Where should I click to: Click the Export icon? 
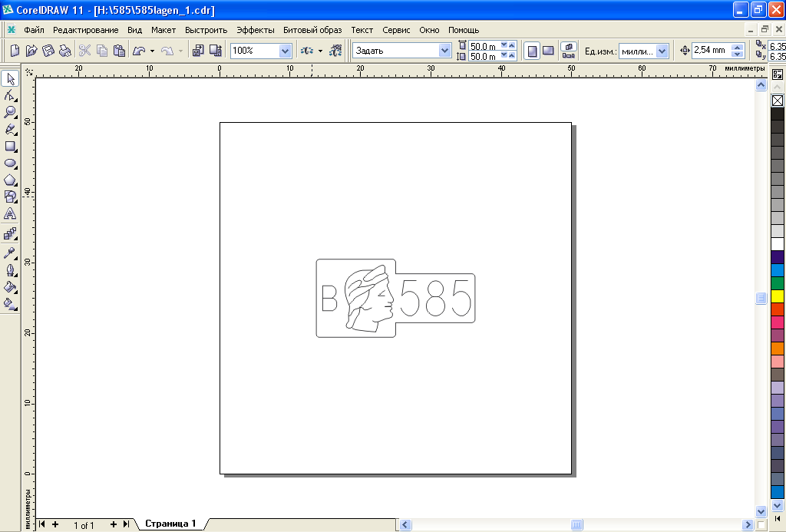coord(215,50)
